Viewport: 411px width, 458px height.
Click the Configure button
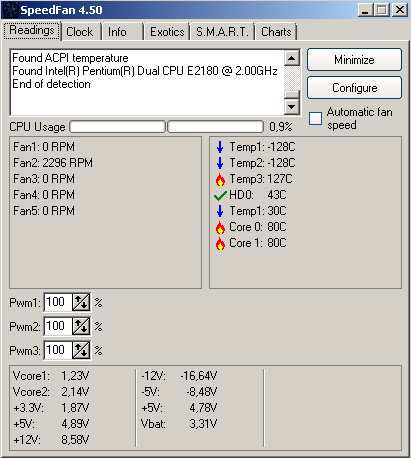(x=354, y=88)
